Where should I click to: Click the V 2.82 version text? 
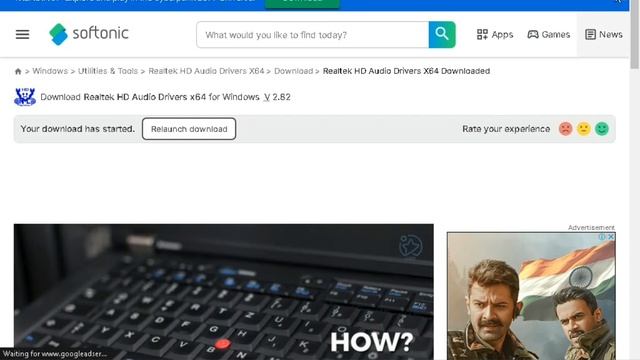(277, 97)
